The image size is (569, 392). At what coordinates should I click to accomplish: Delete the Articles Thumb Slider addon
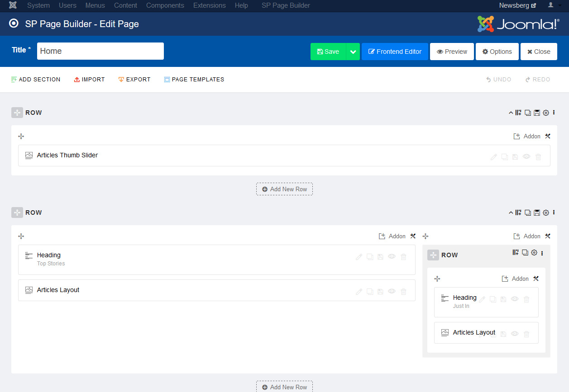pos(538,157)
